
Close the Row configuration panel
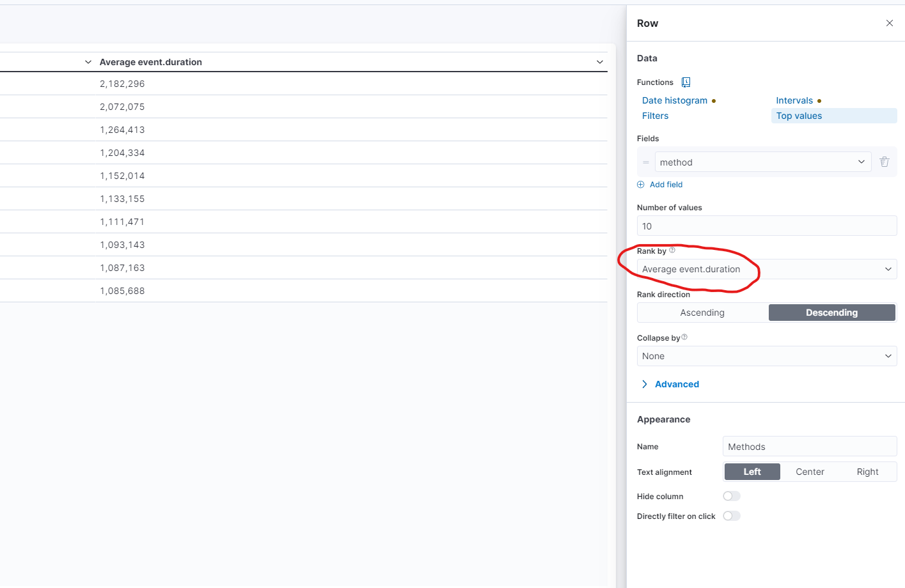click(x=889, y=22)
